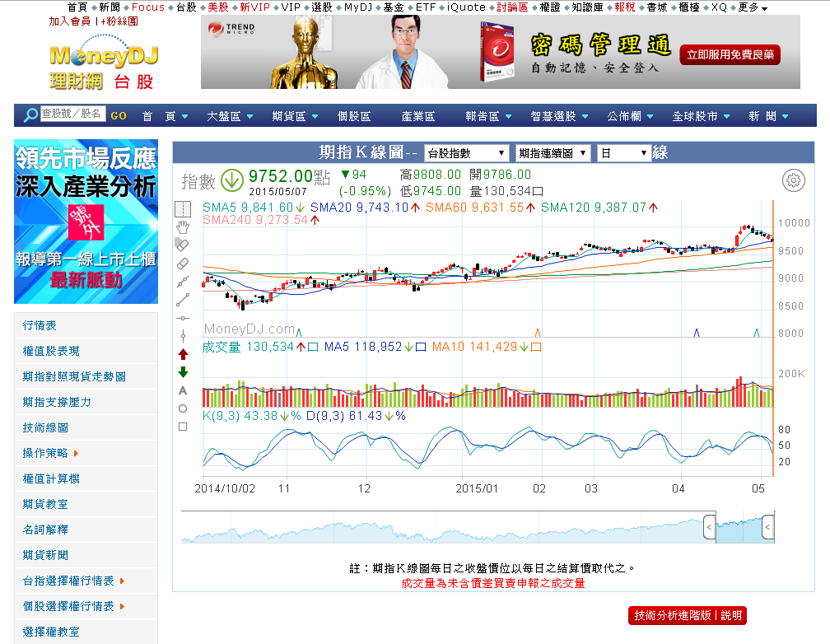The width and height of the screenshot is (830, 644).
Task: Select the crosshair cursor tool
Action: pos(183,209)
